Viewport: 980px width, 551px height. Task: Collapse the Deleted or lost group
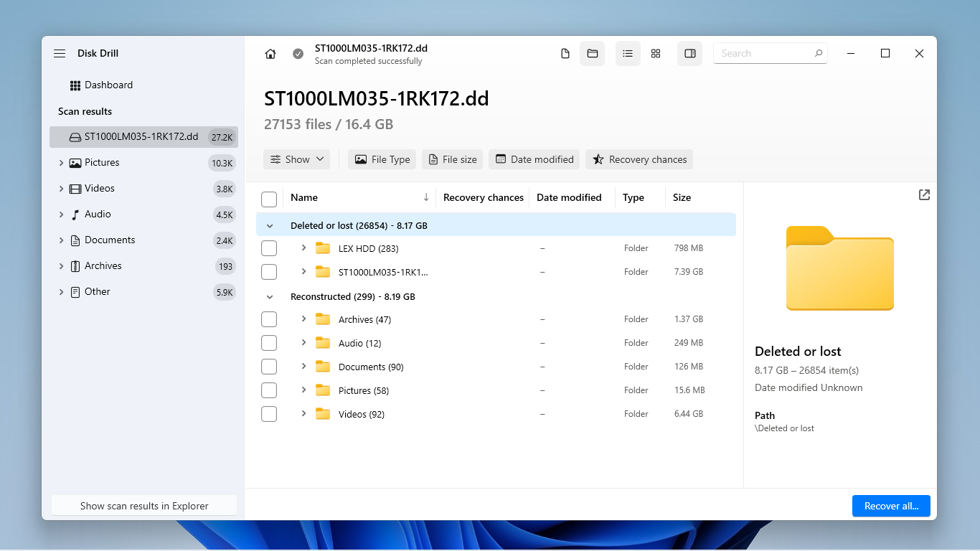tap(270, 226)
